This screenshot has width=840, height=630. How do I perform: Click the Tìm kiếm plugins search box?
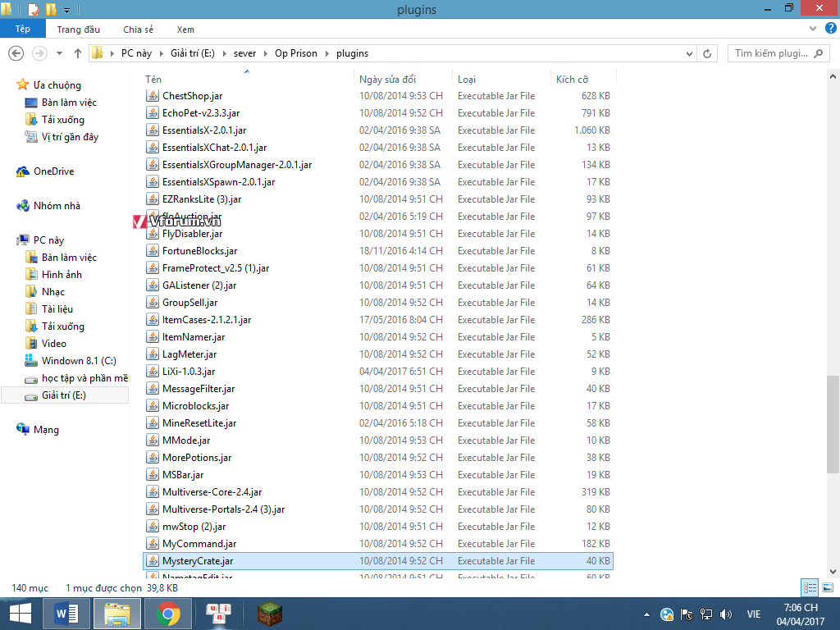[778, 53]
